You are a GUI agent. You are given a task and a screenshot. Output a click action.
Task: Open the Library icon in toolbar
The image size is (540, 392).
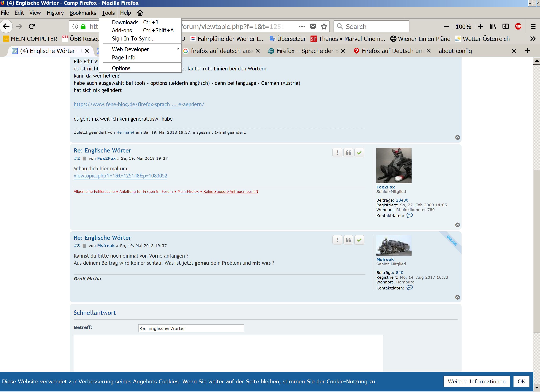(493, 26)
